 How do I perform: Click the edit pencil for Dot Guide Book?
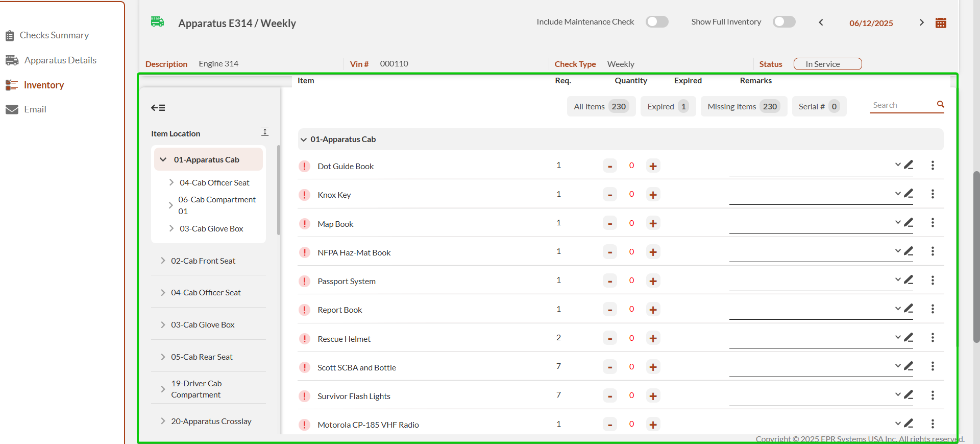pyautogui.click(x=909, y=165)
